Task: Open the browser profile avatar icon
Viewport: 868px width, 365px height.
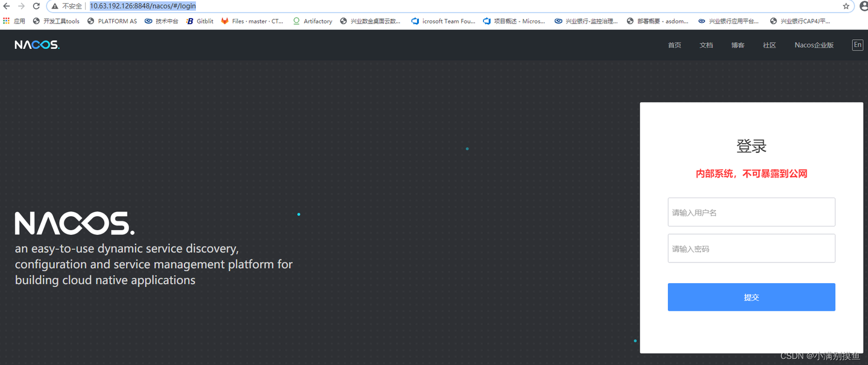Action: (x=864, y=6)
